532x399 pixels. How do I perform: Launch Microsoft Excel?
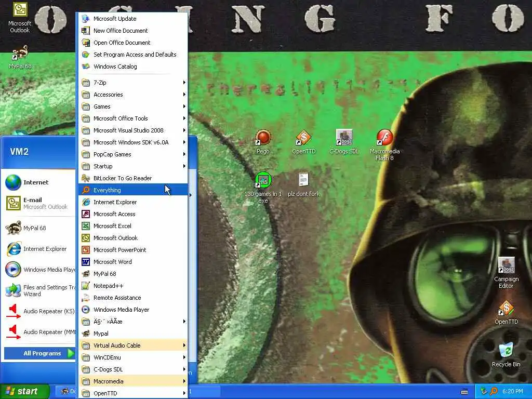(133, 226)
